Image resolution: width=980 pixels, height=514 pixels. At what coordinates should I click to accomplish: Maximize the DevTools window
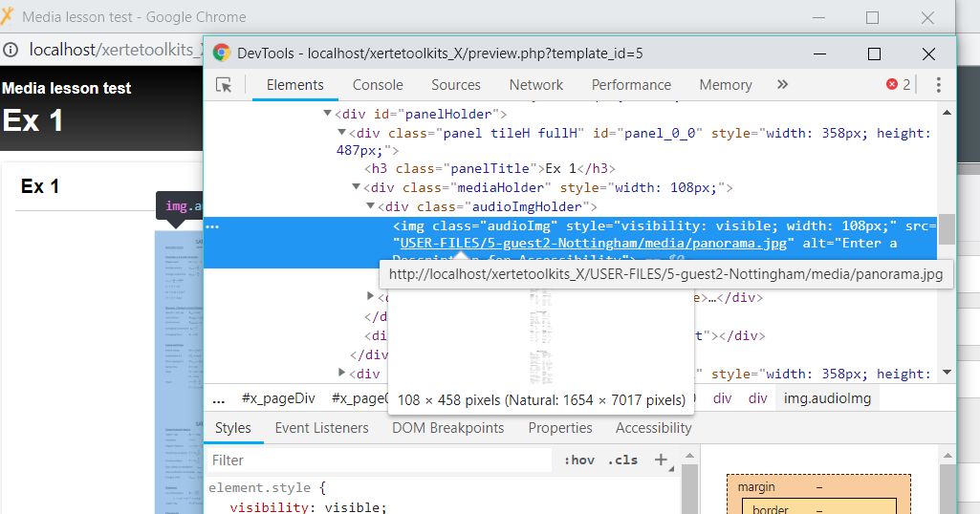pos(875,54)
